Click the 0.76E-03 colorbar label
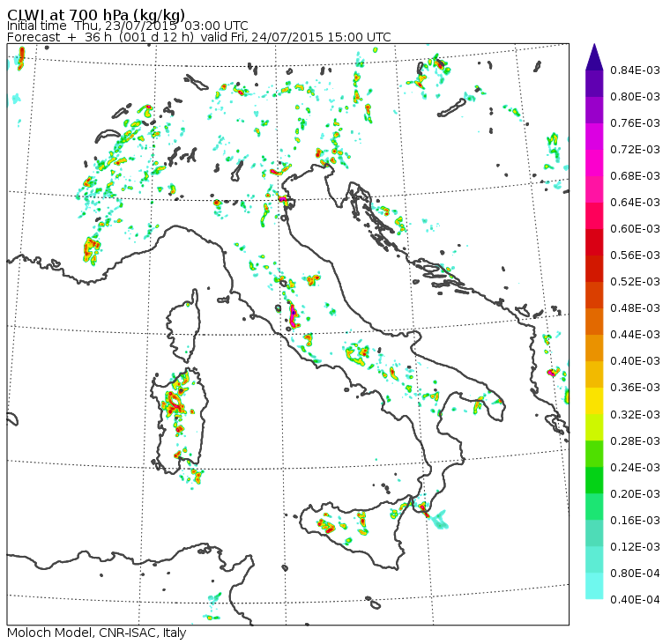The height and width of the screenshot is (644, 670). pyautogui.click(x=635, y=123)
